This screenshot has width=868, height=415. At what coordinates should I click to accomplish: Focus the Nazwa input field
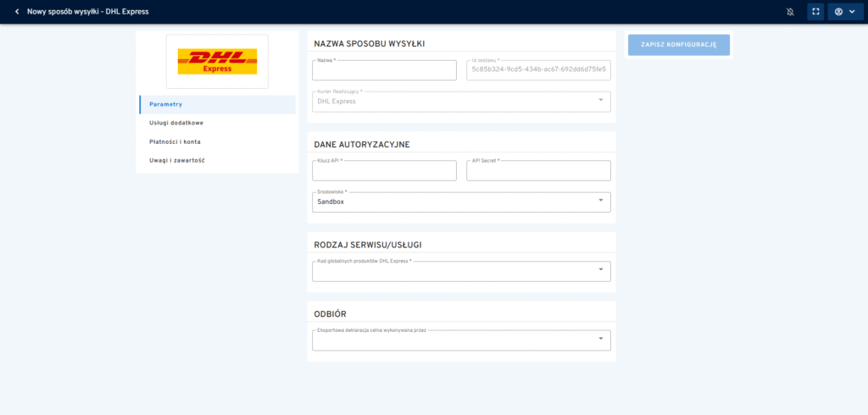pos(385,70)
